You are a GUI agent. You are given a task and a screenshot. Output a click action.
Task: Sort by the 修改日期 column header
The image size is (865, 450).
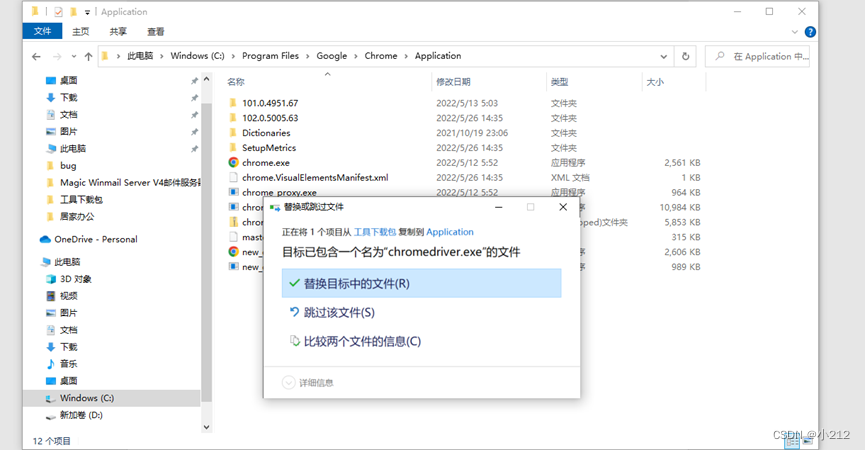(x=453, y=82)
